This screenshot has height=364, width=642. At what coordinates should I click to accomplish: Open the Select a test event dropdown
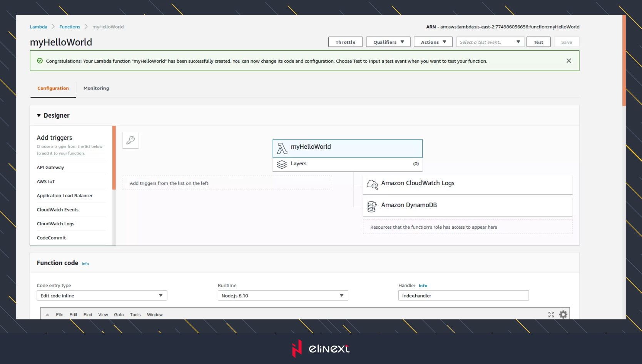tap(490, 42)
